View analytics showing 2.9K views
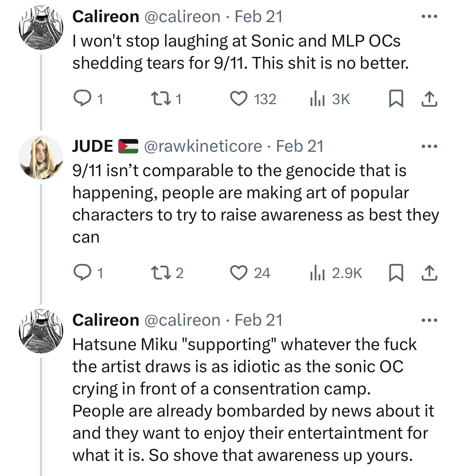The width and height of the screenshot is (459, 476). pos(317,273)
